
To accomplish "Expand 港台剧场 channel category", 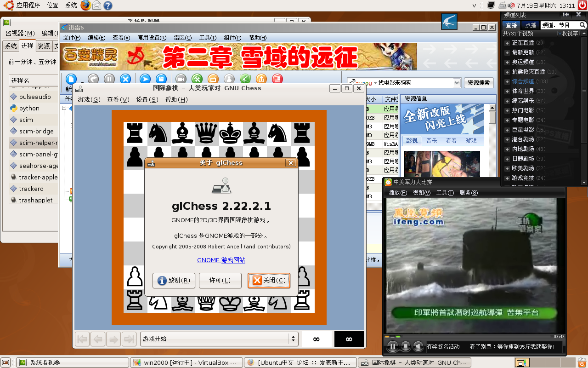I will [x=507, y=139].
